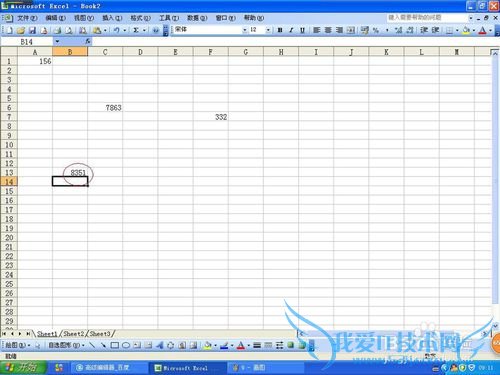Screen dimensions: 500x375
Task: Open the Insert (插入) menu
Action: coord(112,18)
